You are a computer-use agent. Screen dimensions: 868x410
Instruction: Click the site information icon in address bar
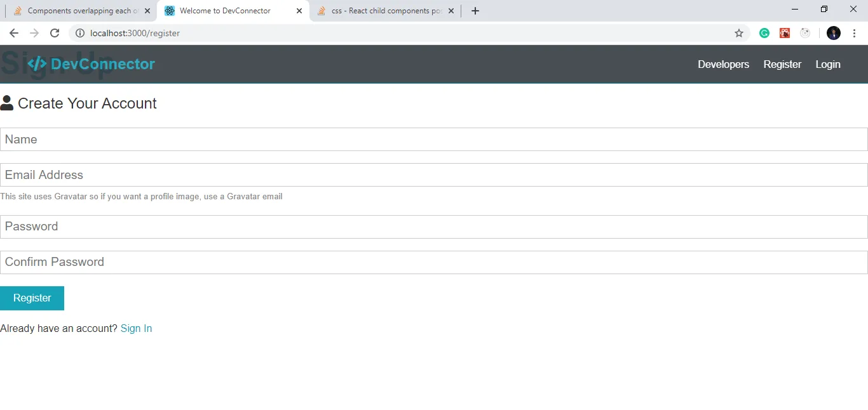pyautogui.click(x=80, y=33)
